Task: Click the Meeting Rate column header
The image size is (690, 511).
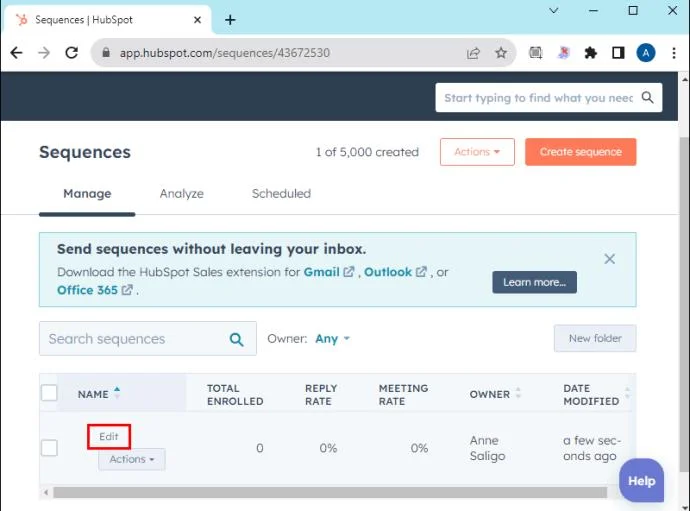Action: pyautogui.click(x=403, y=395)
